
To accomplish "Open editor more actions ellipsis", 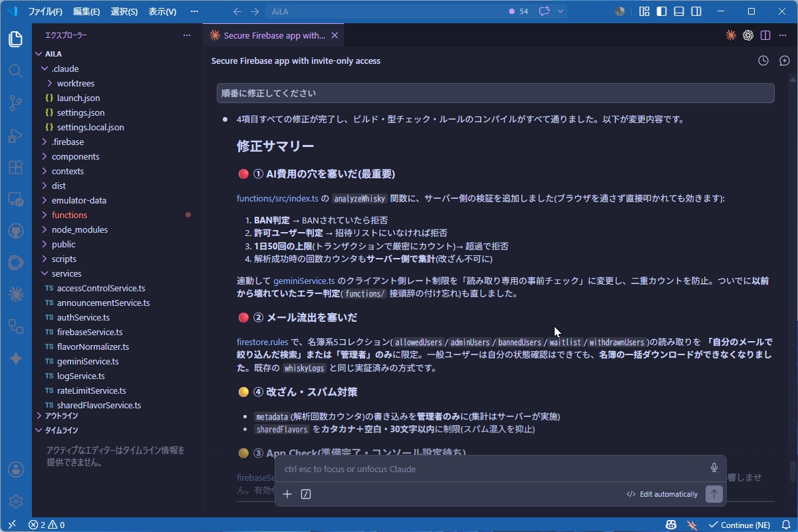I will click(x=783, y=35).
